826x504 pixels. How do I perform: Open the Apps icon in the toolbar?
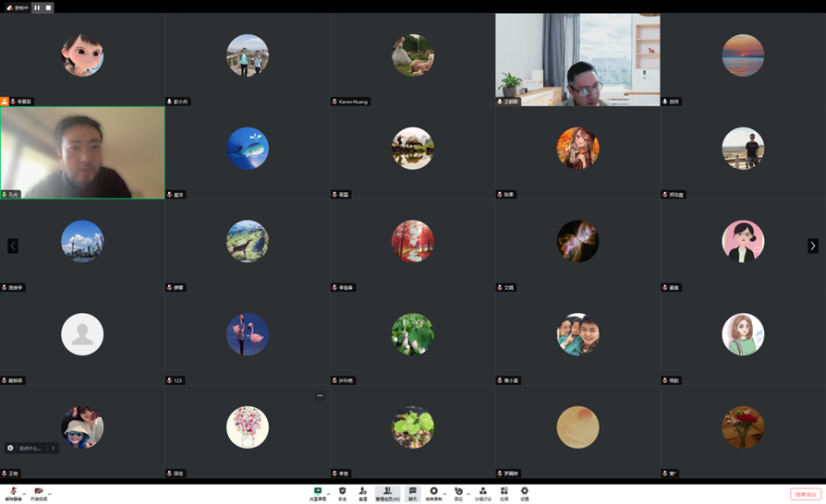pos(504,493)
